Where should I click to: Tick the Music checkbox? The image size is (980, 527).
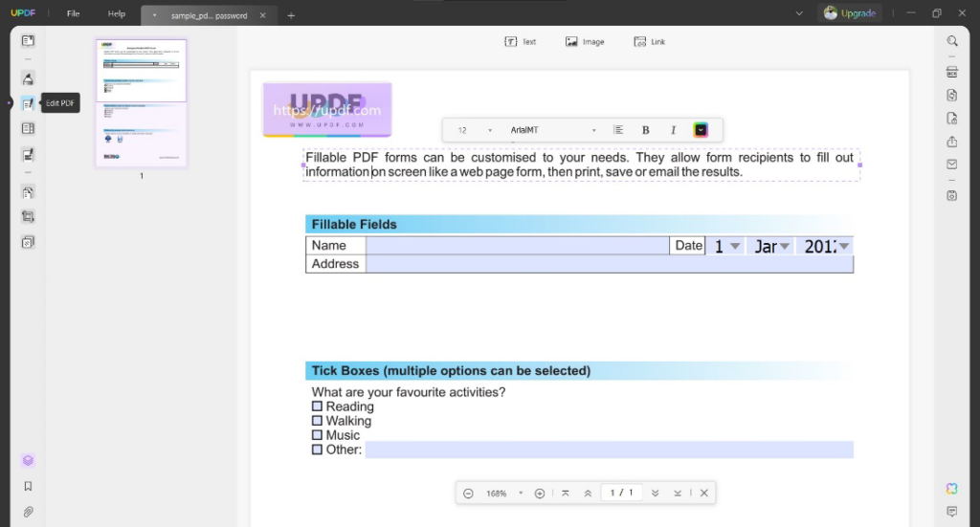pos(317,435)
